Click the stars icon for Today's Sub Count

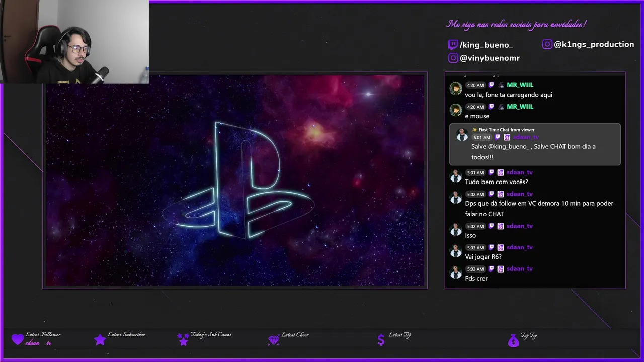(x=183, y=339)
